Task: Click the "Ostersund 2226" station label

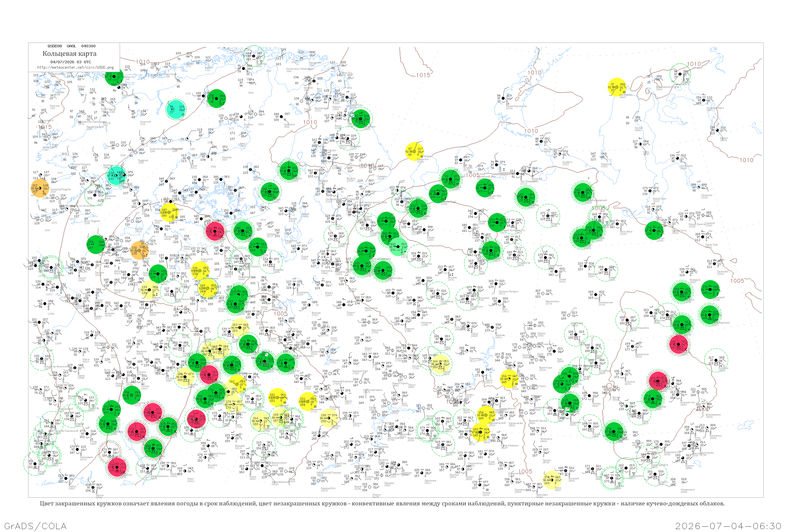Action: [146, 123]
